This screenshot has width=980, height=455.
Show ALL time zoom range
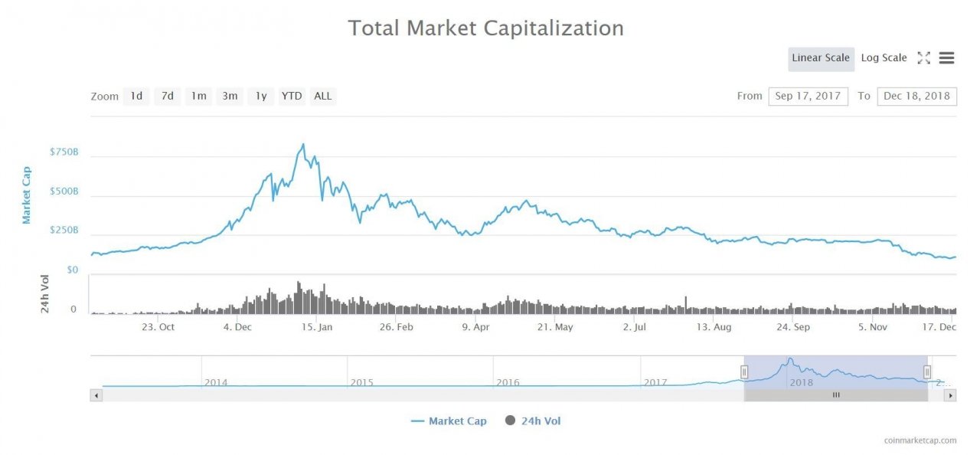coord(323,97)
